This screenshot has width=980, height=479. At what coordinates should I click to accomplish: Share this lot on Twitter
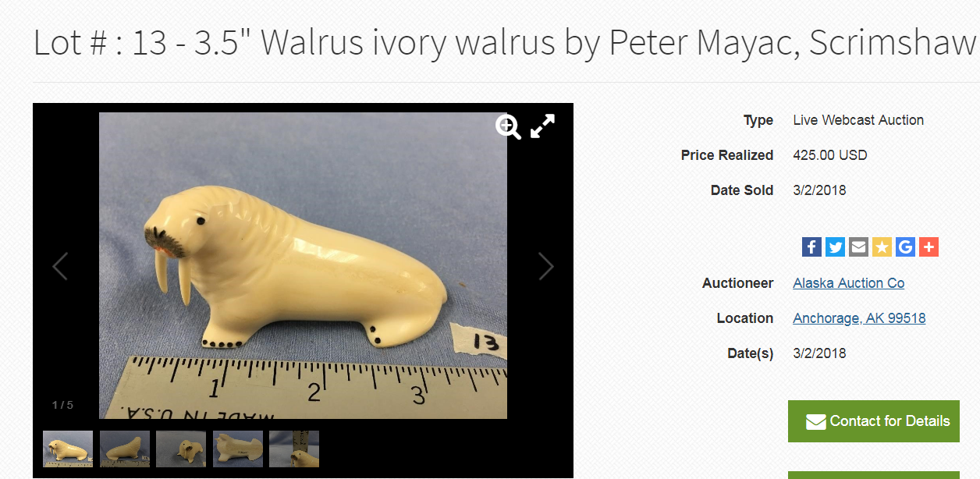[835, 247]
